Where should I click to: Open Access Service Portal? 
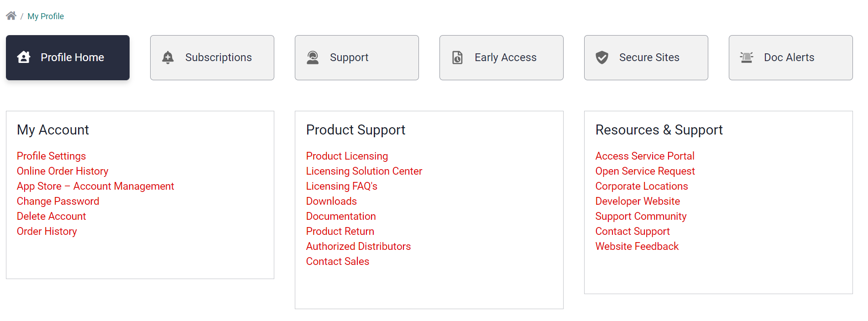coord(645,156)
